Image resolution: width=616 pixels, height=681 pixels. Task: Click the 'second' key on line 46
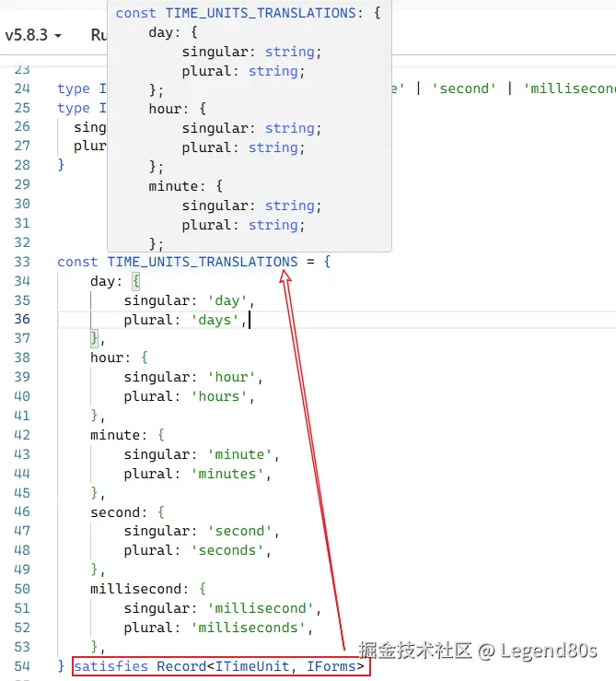tap(115, 512)
